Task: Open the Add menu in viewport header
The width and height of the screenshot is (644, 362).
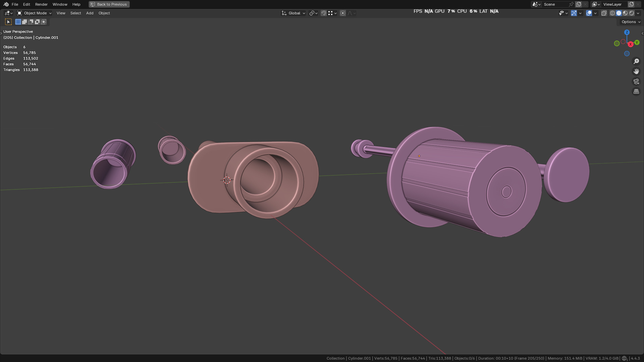Action: (90, 13)
